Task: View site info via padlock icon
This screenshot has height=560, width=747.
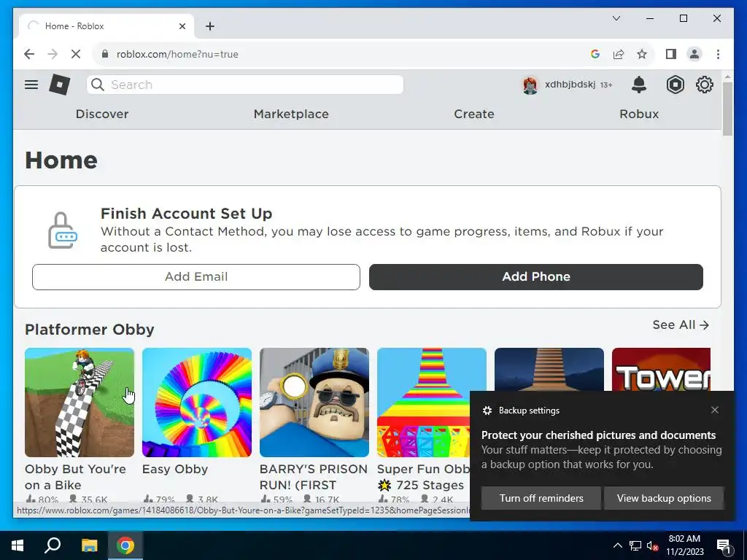Action: click(x=105, y=54)
